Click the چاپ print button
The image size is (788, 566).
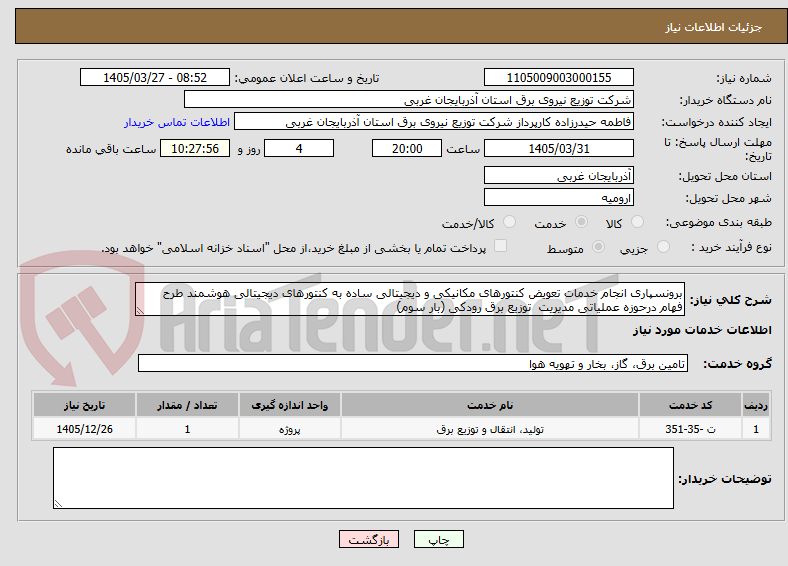439,539
